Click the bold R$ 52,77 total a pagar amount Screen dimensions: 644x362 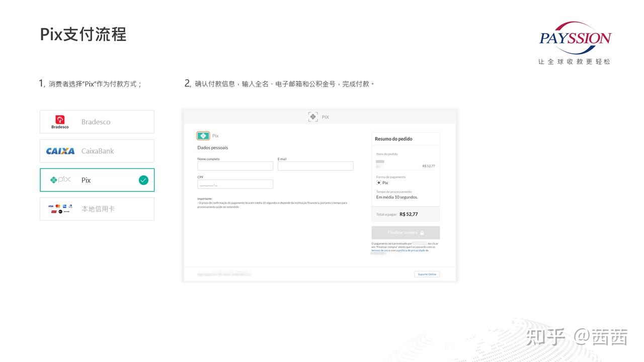point(409,214)
